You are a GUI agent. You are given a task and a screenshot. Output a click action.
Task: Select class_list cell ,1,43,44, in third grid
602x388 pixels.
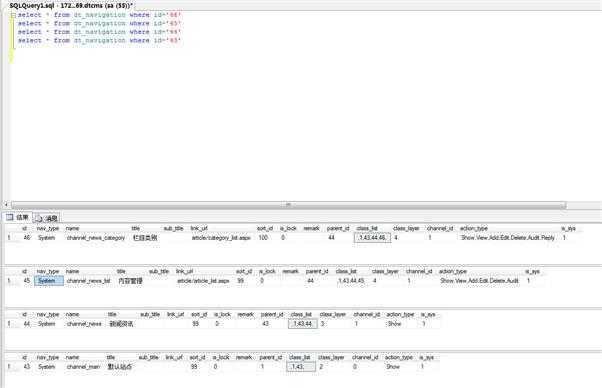point(303,324)
